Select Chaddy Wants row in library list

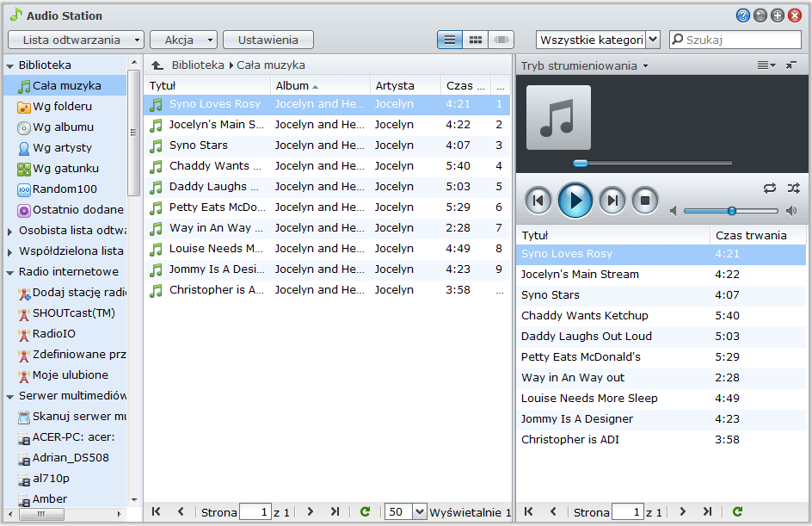(x=327, y=166)
